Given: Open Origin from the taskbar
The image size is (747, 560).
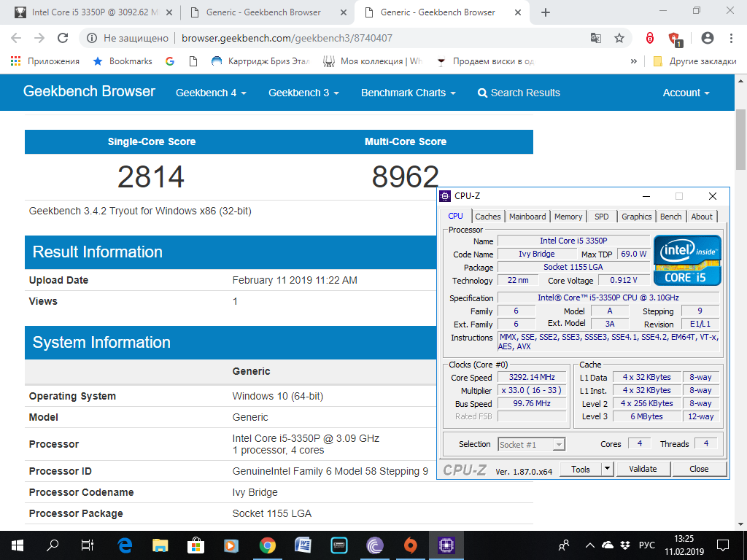Looking at the screenshot, I should pyautogui.click(x=410, y=545).
